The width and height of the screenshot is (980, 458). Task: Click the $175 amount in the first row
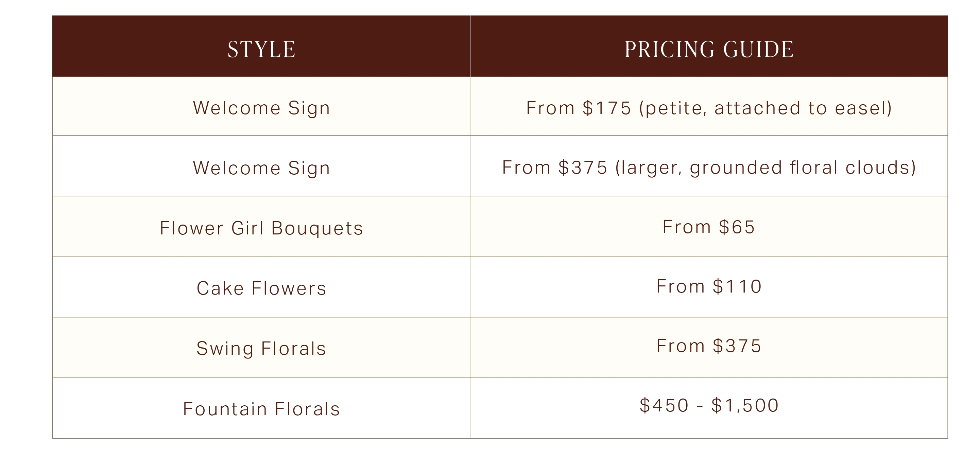607,108
